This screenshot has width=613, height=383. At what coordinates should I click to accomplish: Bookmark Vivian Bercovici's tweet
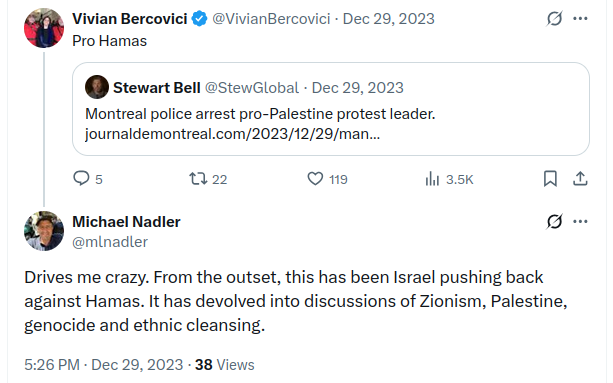(550, 179)
